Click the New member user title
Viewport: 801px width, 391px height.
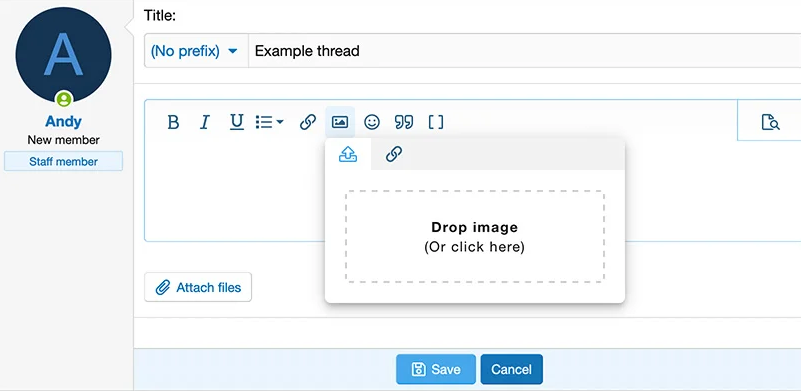pos(63,140)
